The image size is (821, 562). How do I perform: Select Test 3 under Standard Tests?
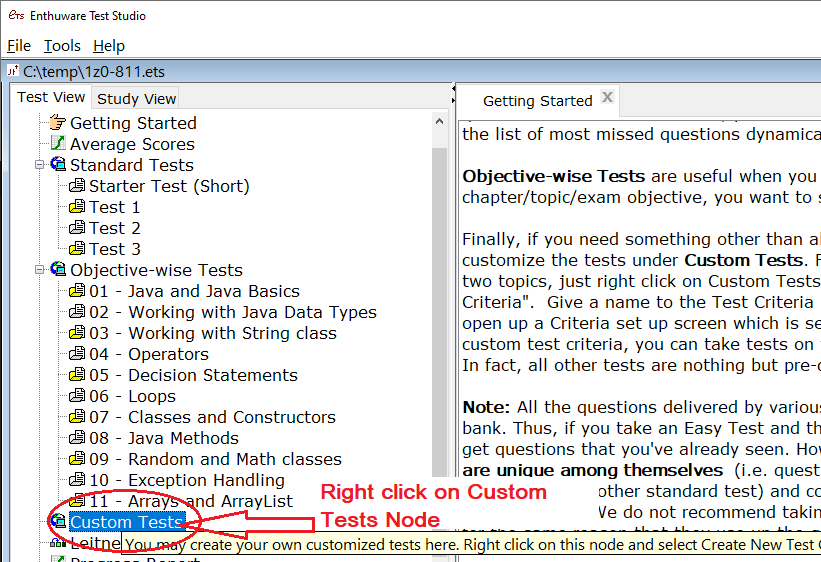point(114,249)
